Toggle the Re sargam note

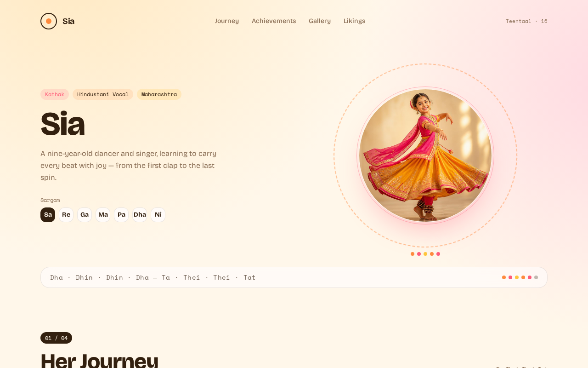click(66, 215)
